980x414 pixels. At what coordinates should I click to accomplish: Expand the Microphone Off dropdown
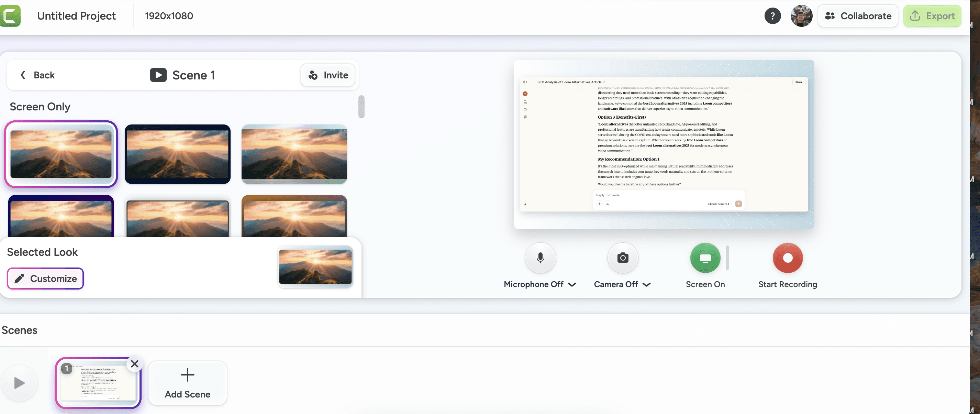(x=572, y=284)
